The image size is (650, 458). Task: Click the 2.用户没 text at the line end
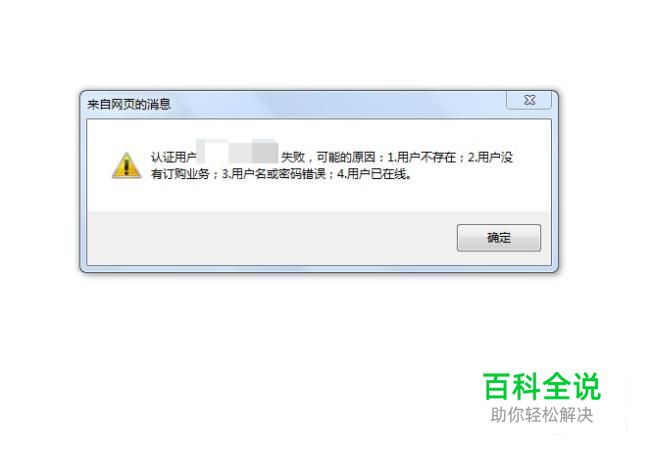pos(490,157)
